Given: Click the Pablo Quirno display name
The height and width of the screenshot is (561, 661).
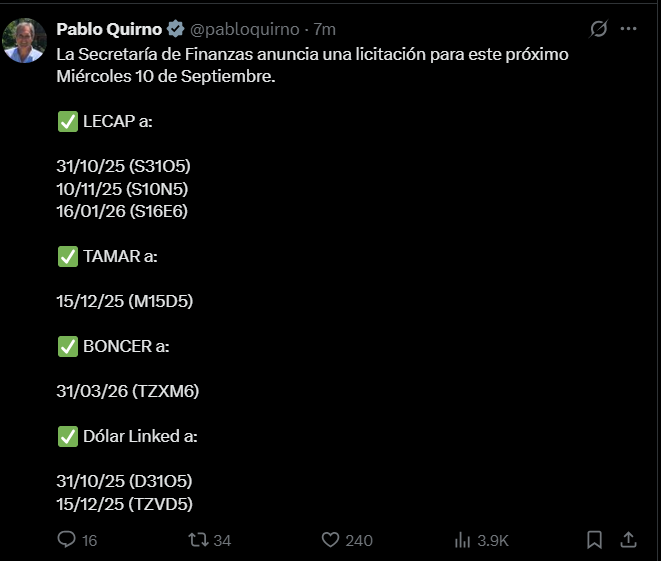Looking at the screenshot, I should (x=109, y=30).
